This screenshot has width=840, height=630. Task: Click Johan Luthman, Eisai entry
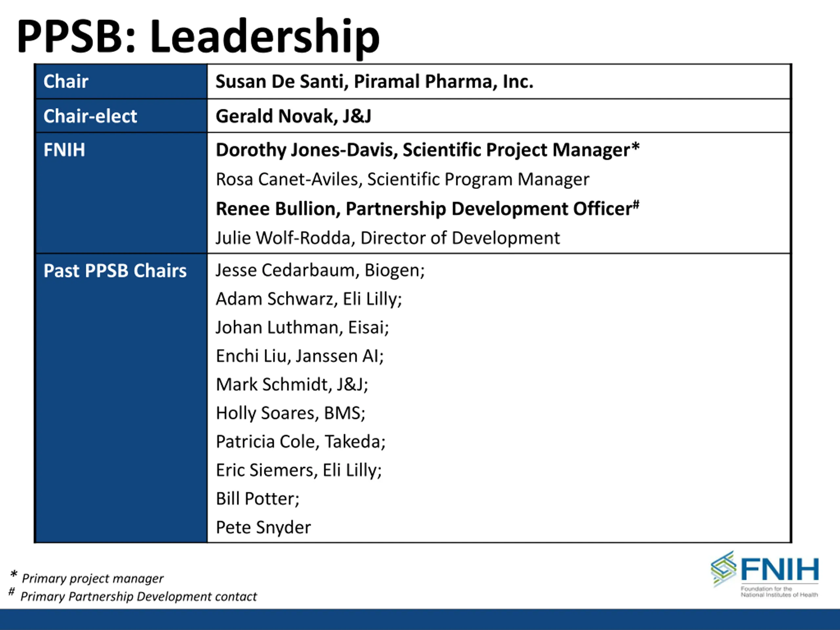(x=302, y=327)
